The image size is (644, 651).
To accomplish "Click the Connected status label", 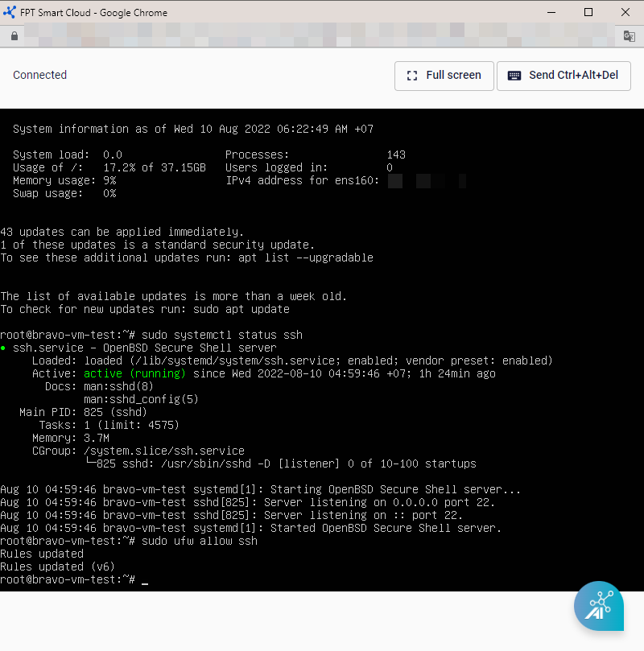I will coord(39,75).
